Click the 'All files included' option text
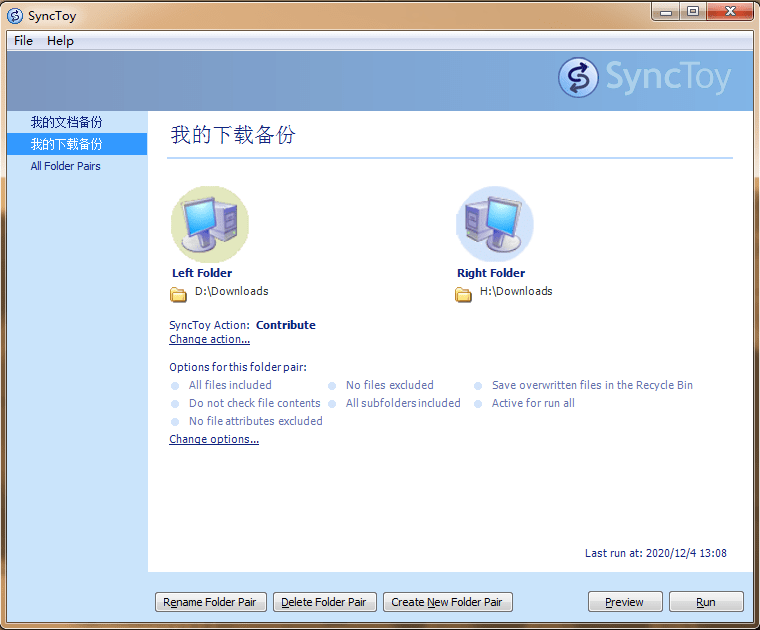The image size is (760, 630). (230, 385)
